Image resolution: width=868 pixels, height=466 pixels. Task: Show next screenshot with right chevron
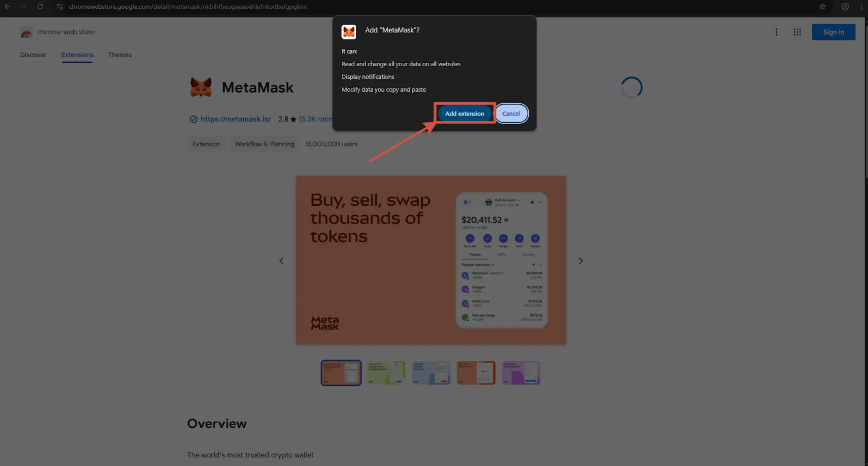coord(580,261)
